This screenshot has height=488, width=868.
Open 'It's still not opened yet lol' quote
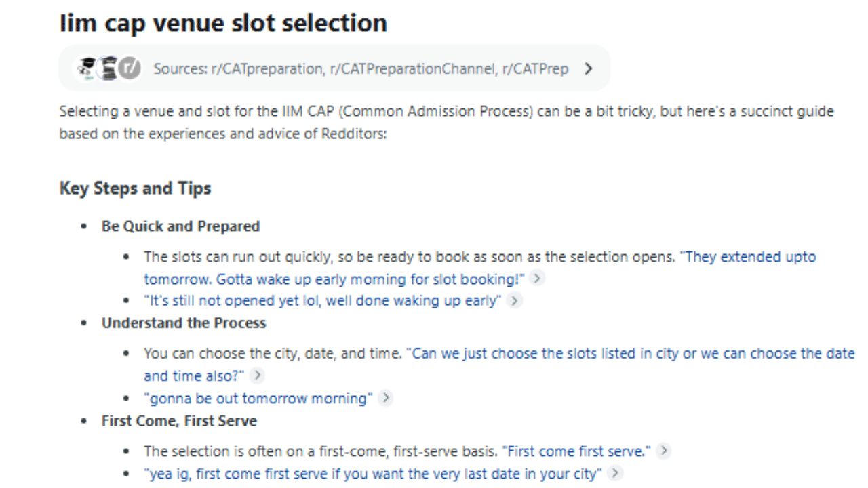point(322,300)
